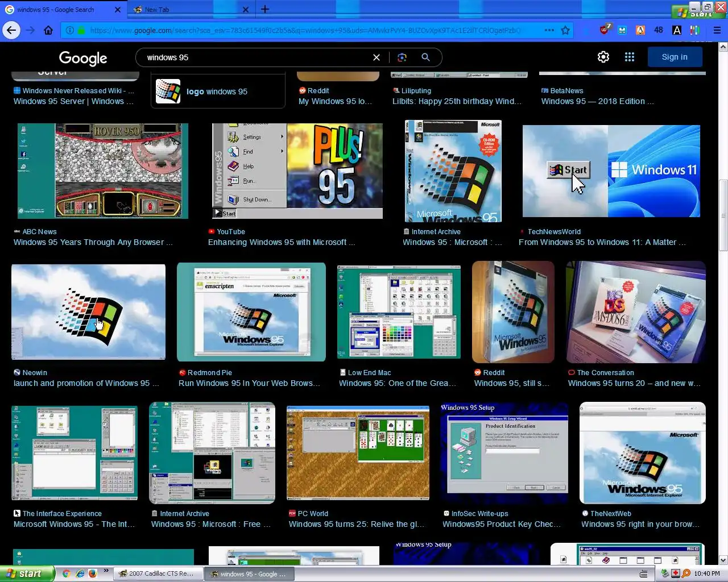
Task: Click the library-style extension icon next to the A
Action: [x=695, y=30]
